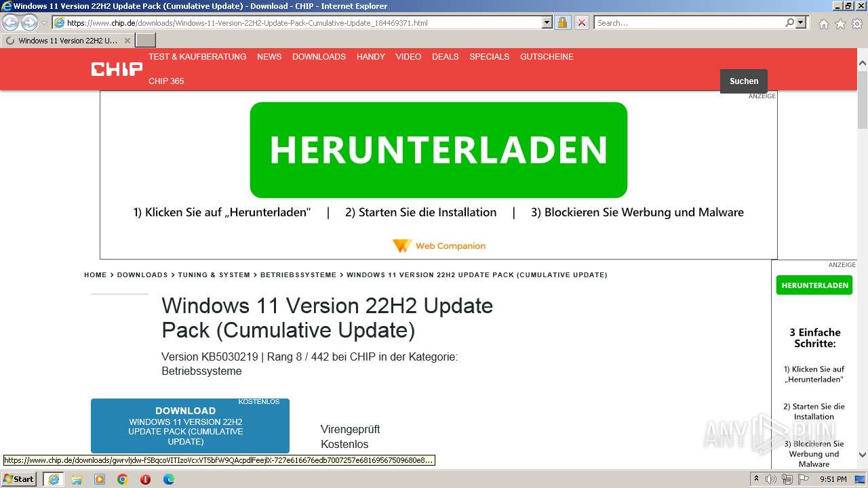The image size is (868, 488).
Task: Click the Virengeprüft label
Action: 350,429
